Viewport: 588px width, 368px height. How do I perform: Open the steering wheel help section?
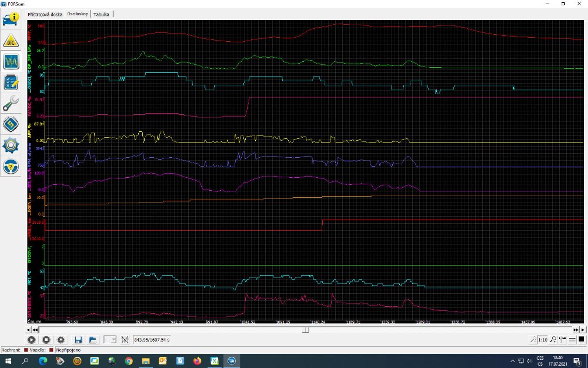11,167
